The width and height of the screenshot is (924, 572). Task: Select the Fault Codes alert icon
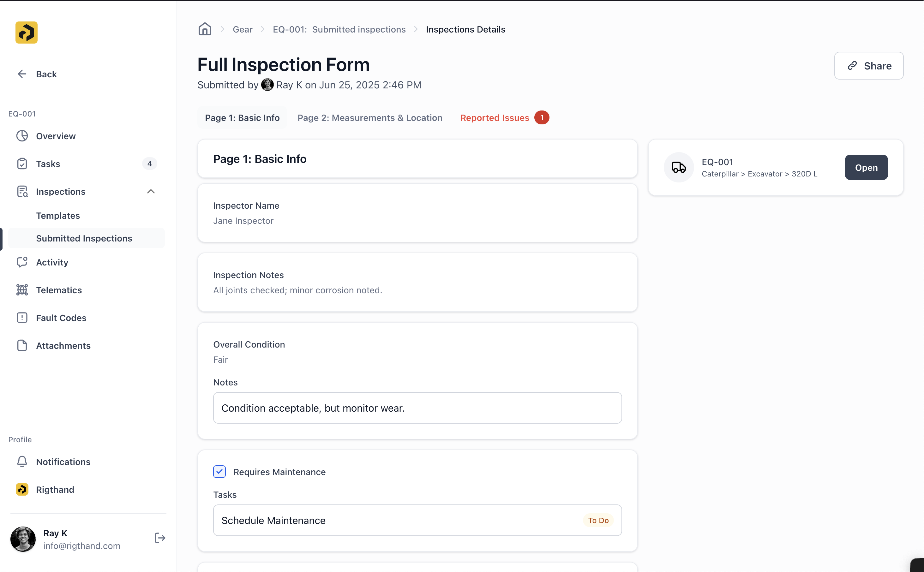(x=22, y=318)
